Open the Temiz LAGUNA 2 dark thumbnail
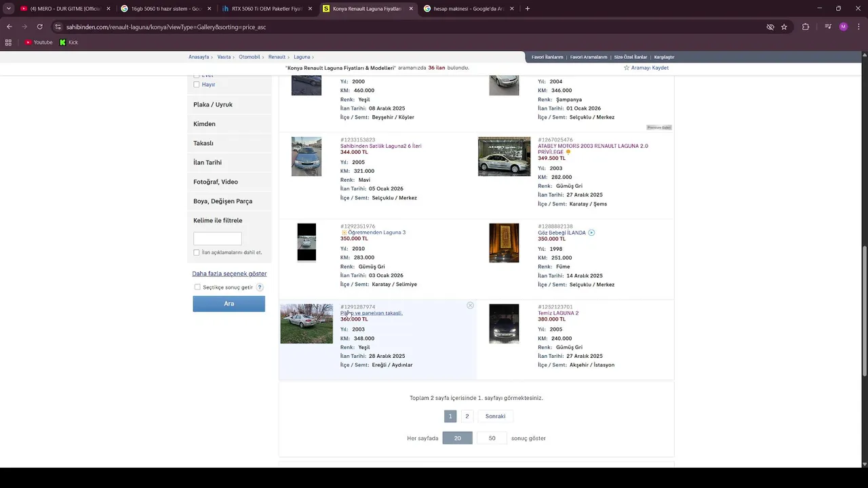The height and width of the screenshot is (488, 868). pyautogui.click(x=504, y=323)
